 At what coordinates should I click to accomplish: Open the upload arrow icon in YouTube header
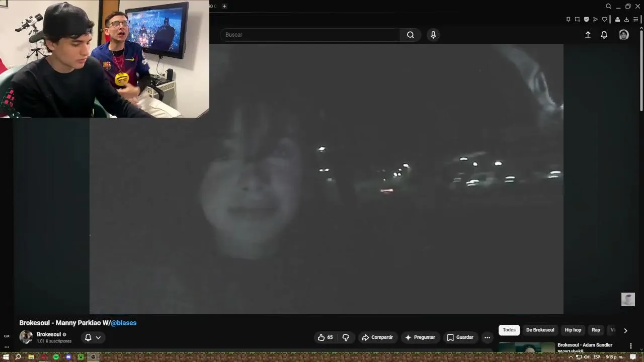[x=588, y=35]
